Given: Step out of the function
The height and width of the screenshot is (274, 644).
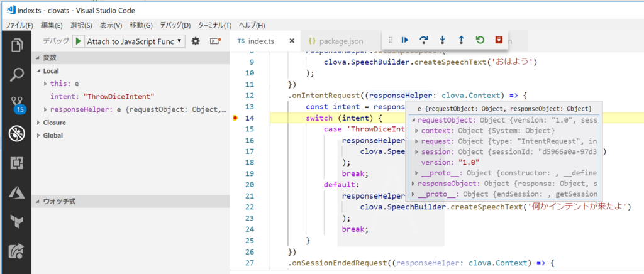Looking at the screenshot, I should (x=461, y=40).
